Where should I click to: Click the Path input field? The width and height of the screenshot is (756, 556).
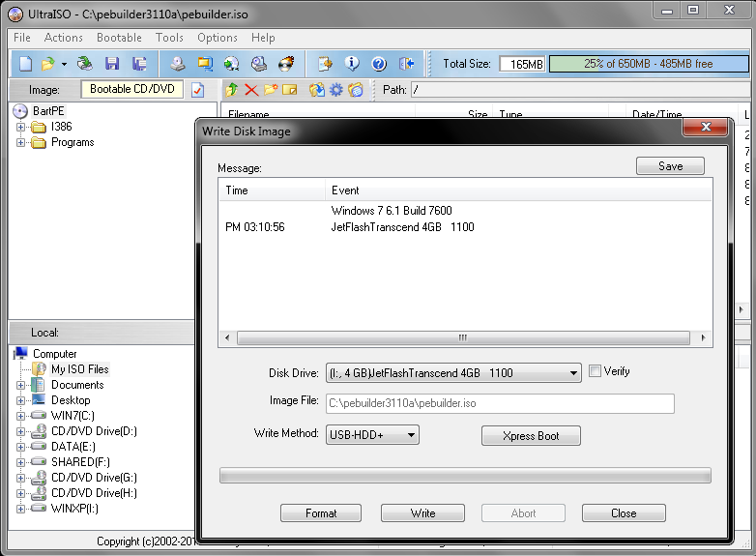tap(581, 90)
